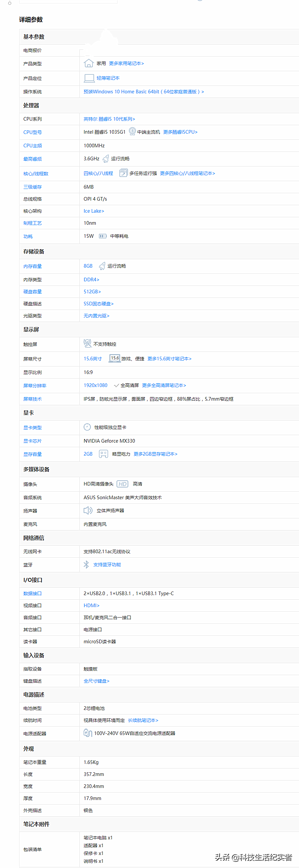This screenshot has height=868, width=299.
Task: Open 更多全高清屏笔记本 link
Action: point(164,385)
